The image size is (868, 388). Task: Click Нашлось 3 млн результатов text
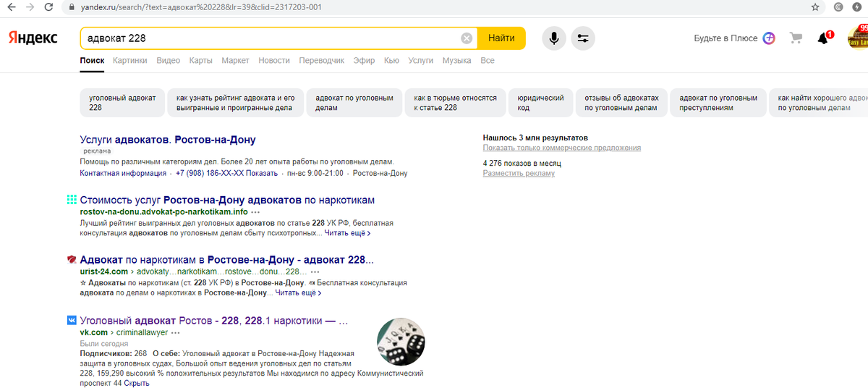[x=535, y=138]
